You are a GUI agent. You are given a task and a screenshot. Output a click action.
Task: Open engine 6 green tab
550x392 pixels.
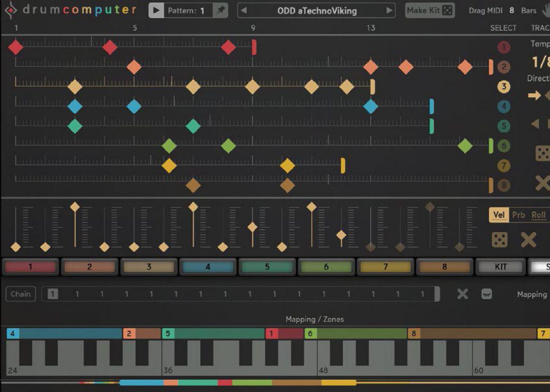point(326,267)
